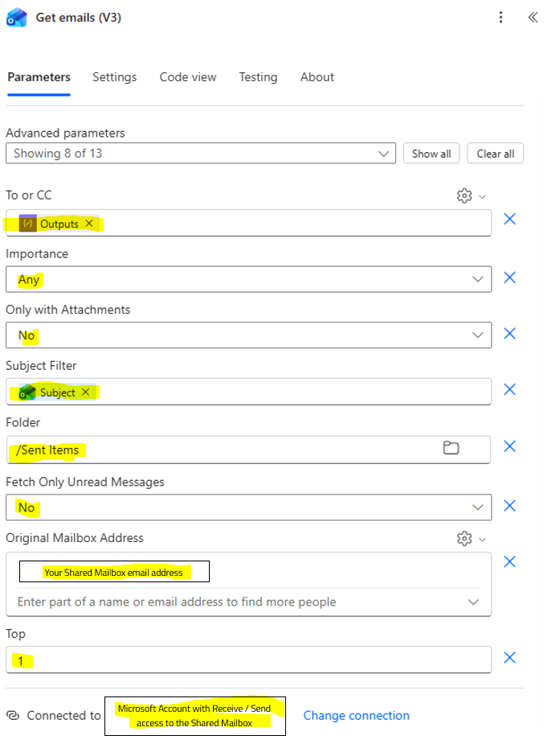Click the Original Mailbox Address gear icon

pyautogui.click(x=464, y=538)
